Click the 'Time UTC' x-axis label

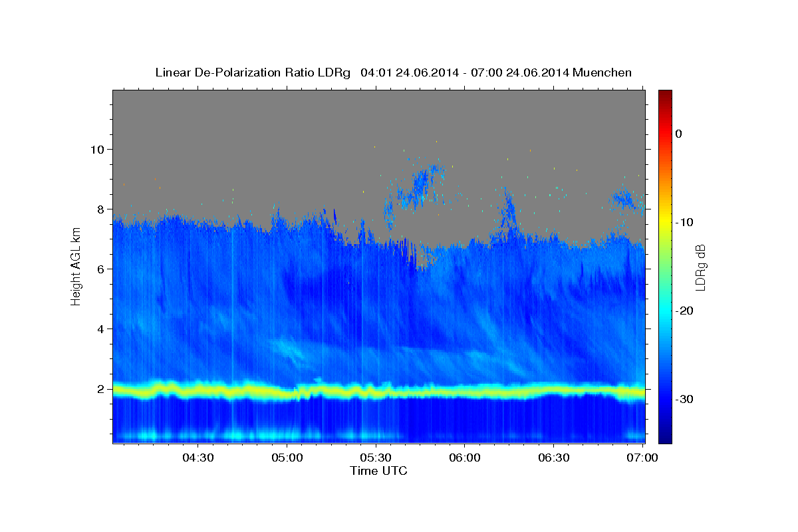pos(378,471)
